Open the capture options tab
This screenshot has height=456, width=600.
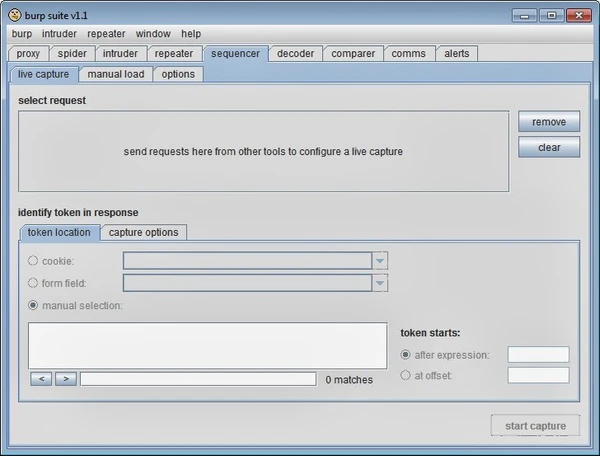coord(143,232)
